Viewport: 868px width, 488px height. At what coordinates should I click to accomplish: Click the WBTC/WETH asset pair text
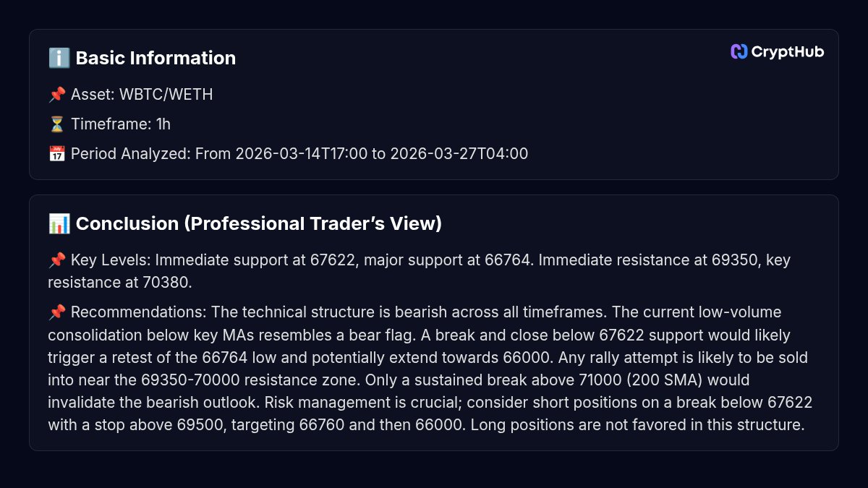[166, 94]
